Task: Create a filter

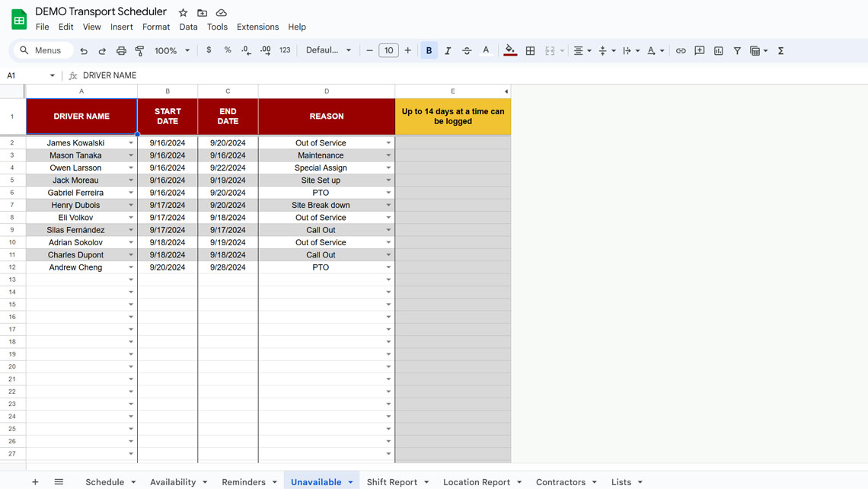Action: click(737, 50)
